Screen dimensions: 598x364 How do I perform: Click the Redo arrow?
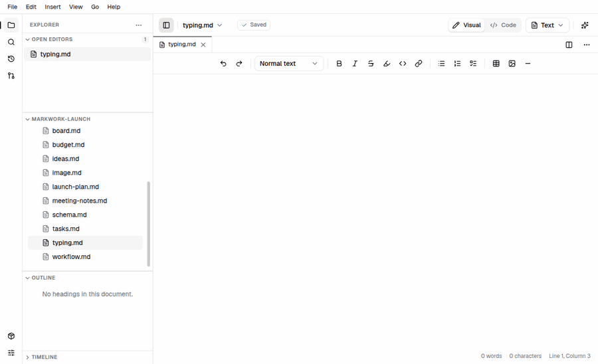(x=239, y=64)
